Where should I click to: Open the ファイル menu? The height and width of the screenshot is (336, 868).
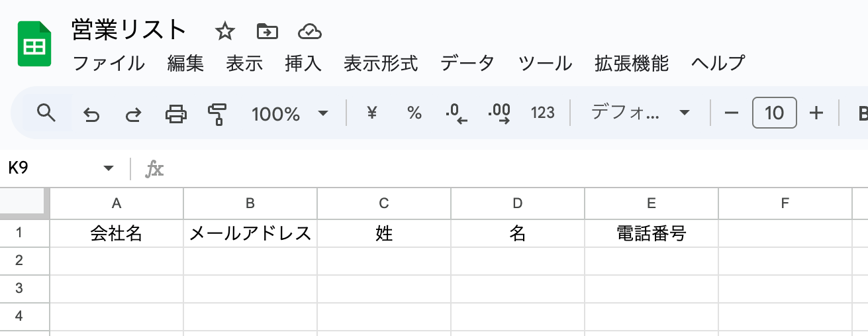[x=109, y=64]
